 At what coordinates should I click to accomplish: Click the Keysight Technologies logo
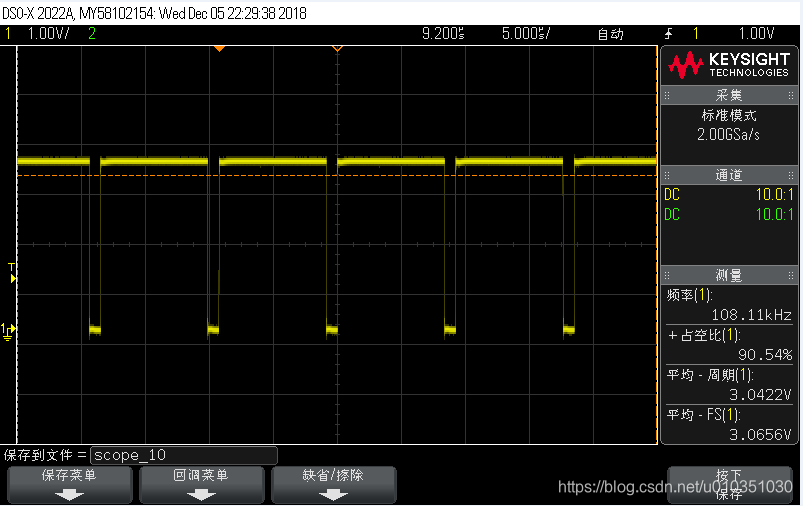pos(728,65)
